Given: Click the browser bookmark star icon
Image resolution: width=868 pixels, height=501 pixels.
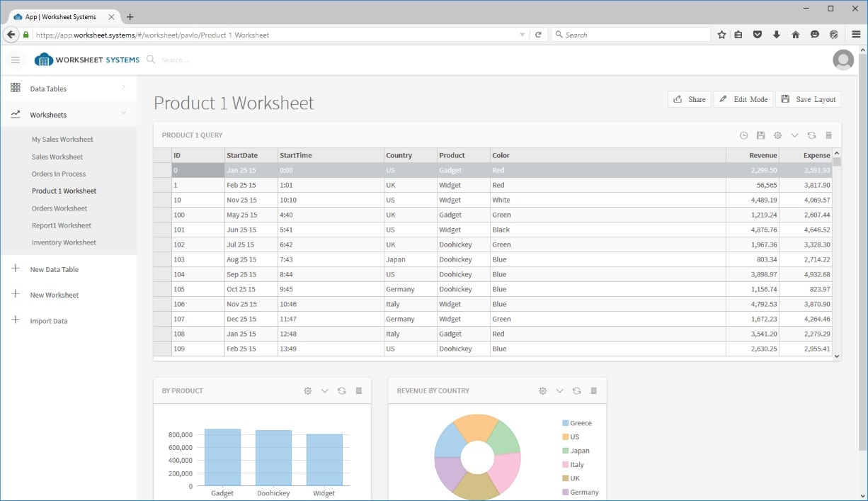Looking at the screenshot, I should click(x=721, y=35).
